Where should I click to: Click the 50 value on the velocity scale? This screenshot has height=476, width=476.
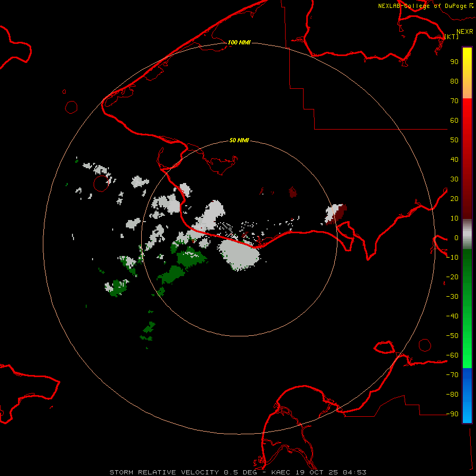click(454, 140)
